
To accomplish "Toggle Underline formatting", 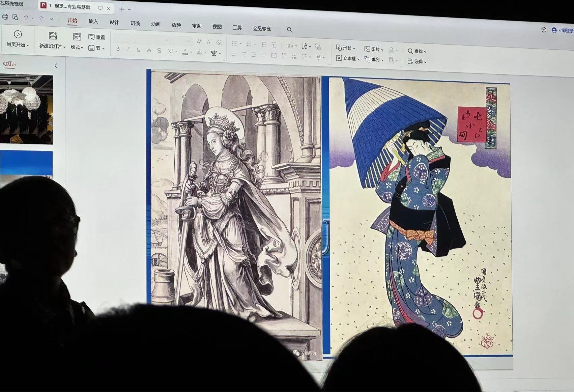I will pyautogui.click(x=138, y=50).
